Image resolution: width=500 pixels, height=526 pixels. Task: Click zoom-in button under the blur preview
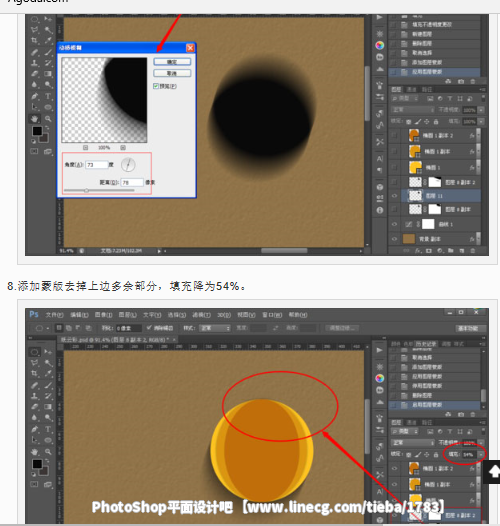tap(123, 148)
